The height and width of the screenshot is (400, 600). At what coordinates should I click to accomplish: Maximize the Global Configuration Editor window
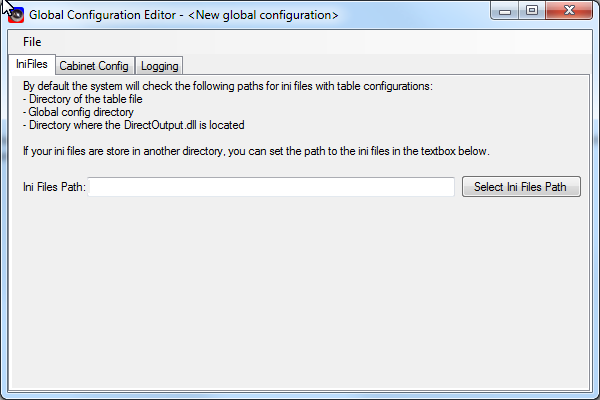pyautogui.click(x=532, y=11)
